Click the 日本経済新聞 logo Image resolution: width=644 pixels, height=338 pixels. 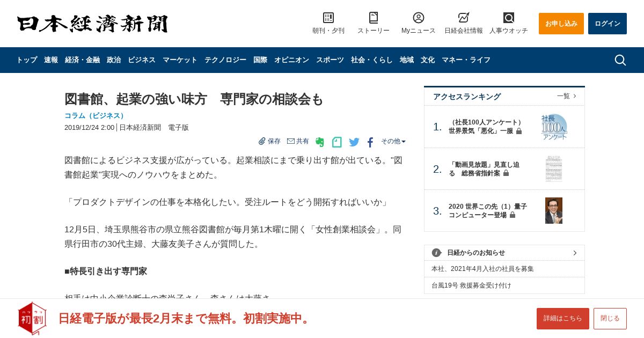tap(92, 24)
